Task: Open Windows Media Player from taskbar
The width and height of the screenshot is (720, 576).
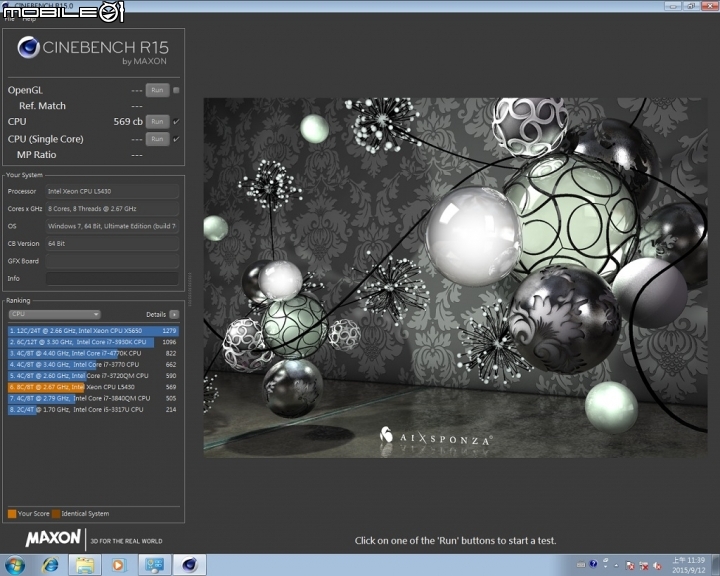Action: tap(118, 565)
